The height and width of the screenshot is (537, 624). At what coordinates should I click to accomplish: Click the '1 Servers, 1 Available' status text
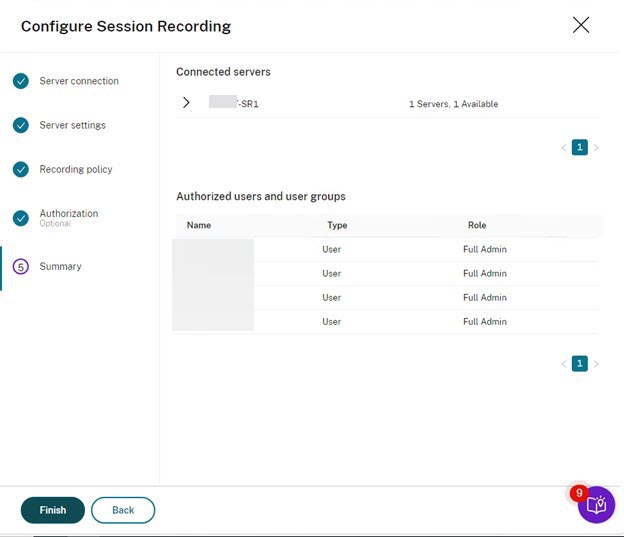pyautogui.click(x=453, y=104)
